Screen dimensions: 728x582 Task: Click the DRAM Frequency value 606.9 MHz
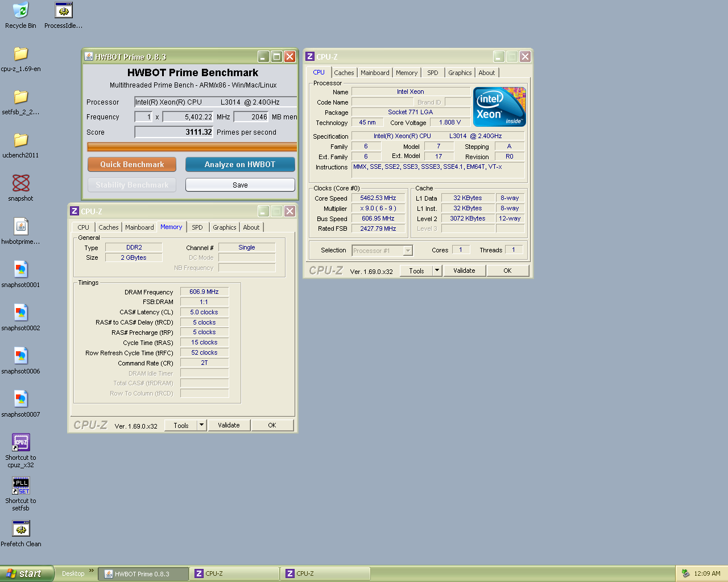[204, 292]
